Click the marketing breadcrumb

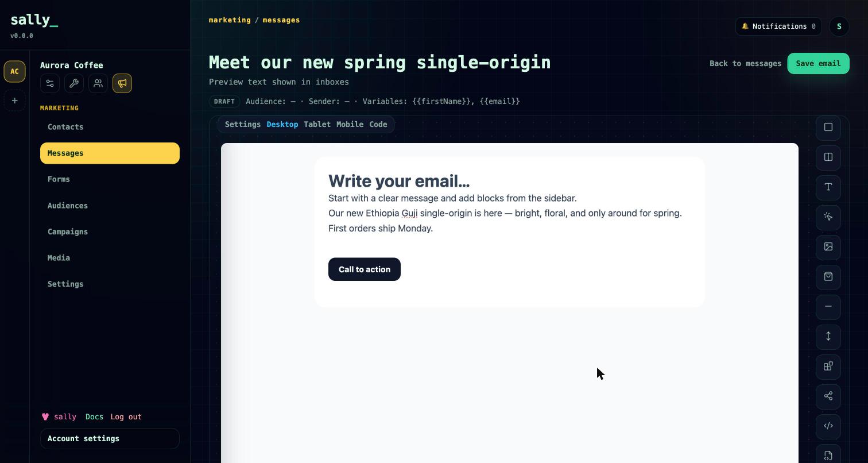pyautogui.click(x=230, y=20)
